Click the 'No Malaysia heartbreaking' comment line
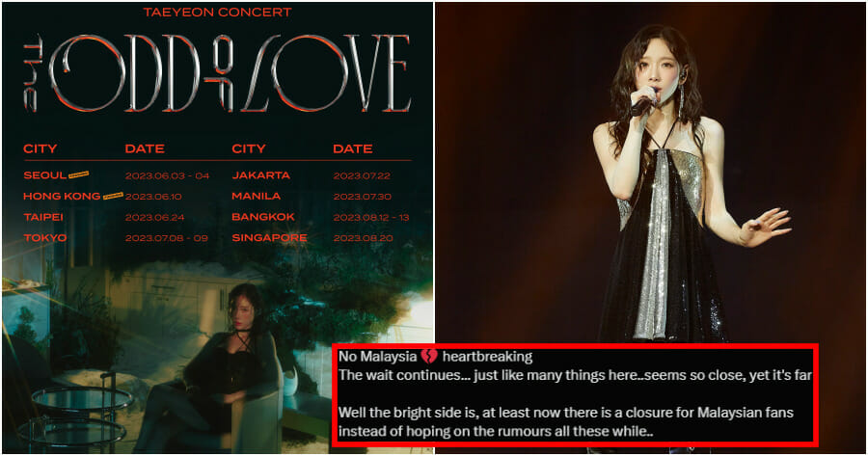Viewport: 868px width, 456px height. coord(435,357)
